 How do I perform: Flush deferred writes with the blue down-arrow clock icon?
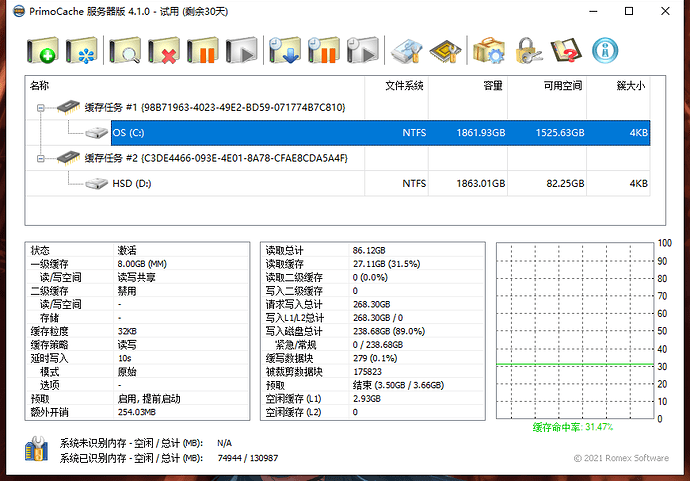click(x=285, y=50)
